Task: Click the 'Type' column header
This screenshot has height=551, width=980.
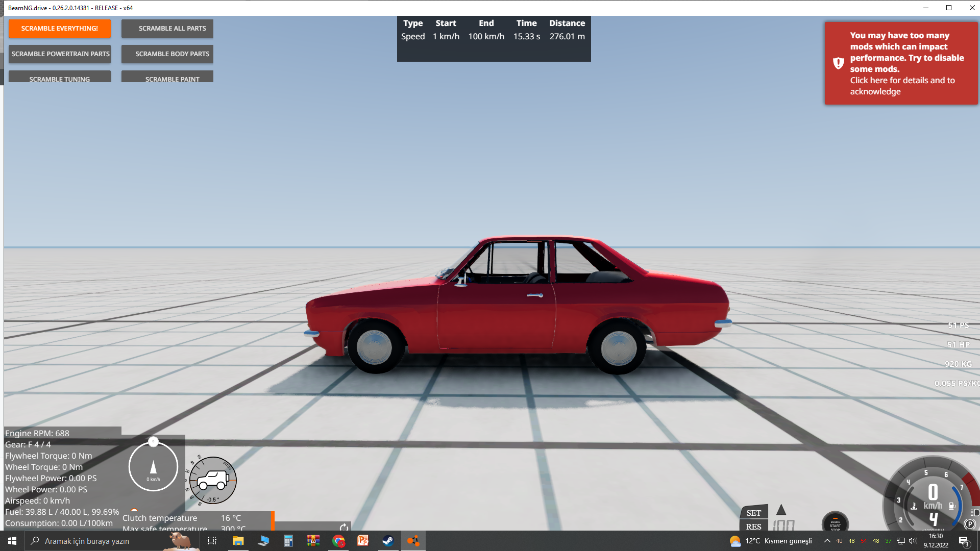Action: 413,23
